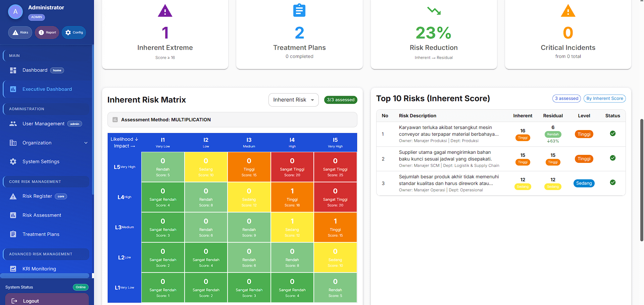Open the Risk Register from the sidebar
The image size is (644, 305).
(37, 196)
